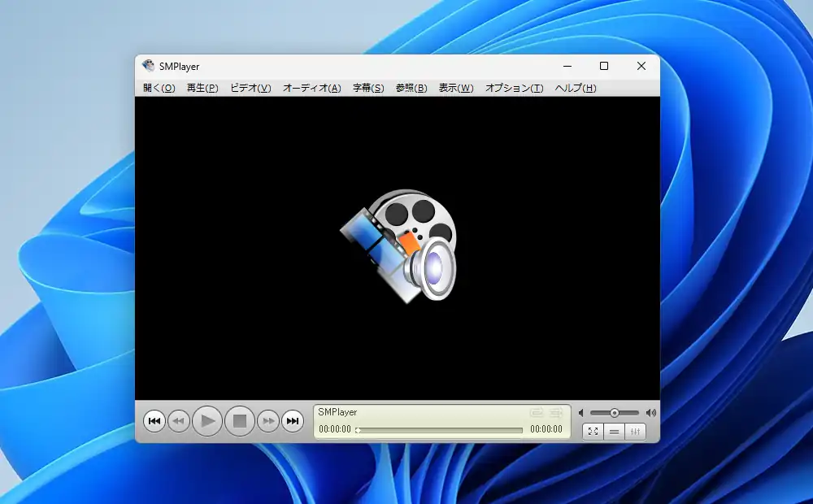Open the 字幕 menu

367,88
